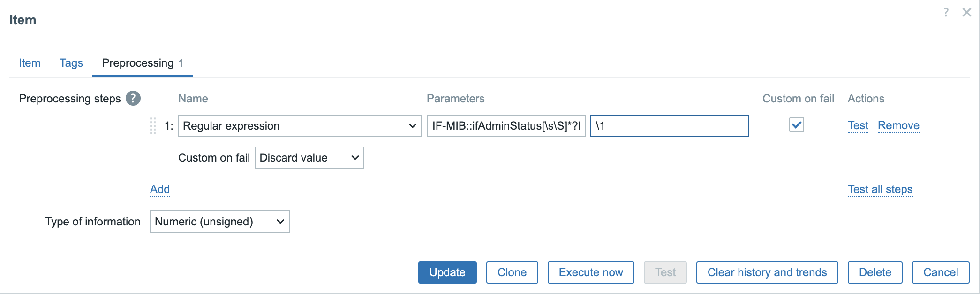Click Clear history and trends

pyautogui.click(x=767, y=272)
